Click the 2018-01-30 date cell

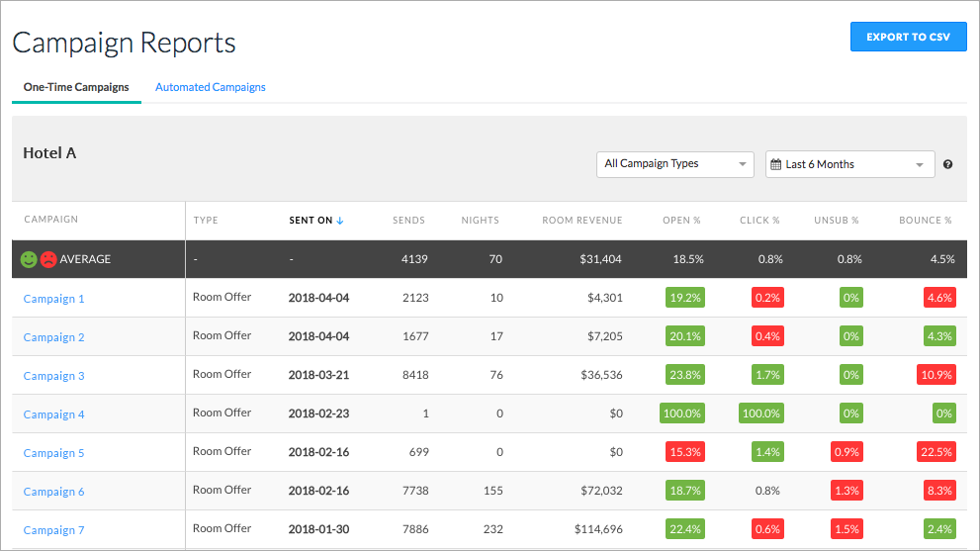pos(318,529)
